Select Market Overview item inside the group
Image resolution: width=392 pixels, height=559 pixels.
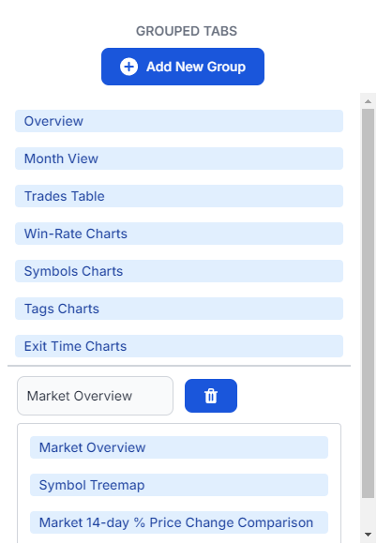[179, 447]
